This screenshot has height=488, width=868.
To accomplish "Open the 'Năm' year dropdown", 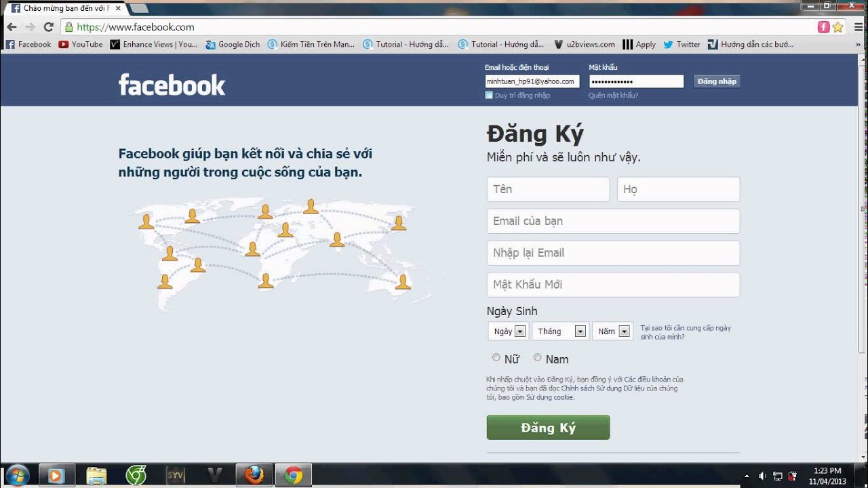I will (613, 331).
